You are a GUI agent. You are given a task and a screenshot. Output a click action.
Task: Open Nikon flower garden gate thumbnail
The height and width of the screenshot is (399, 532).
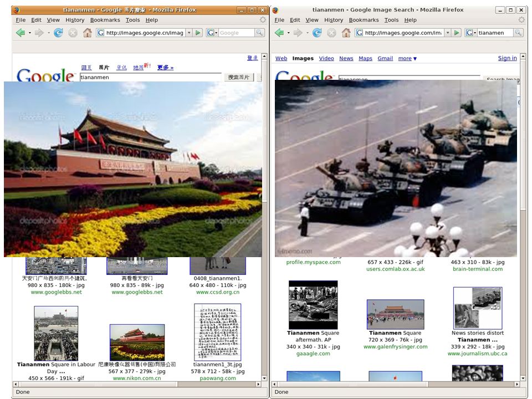point(137,342)
